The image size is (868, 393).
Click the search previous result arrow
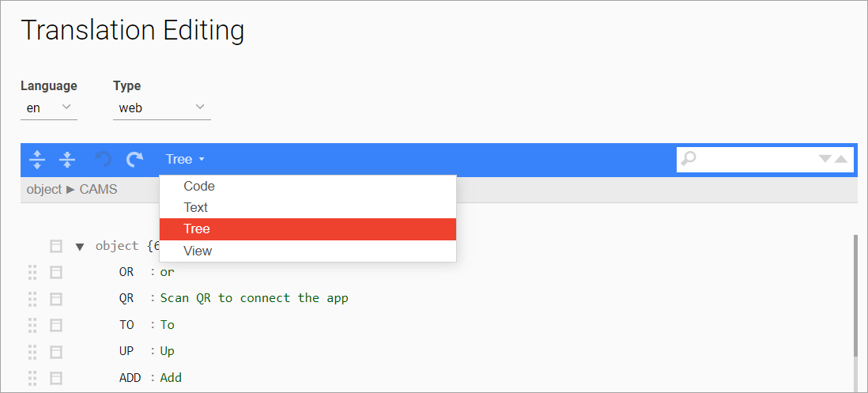(841, 159)
